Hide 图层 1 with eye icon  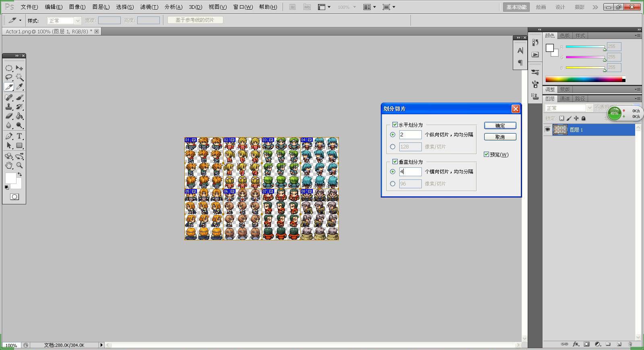547,130
